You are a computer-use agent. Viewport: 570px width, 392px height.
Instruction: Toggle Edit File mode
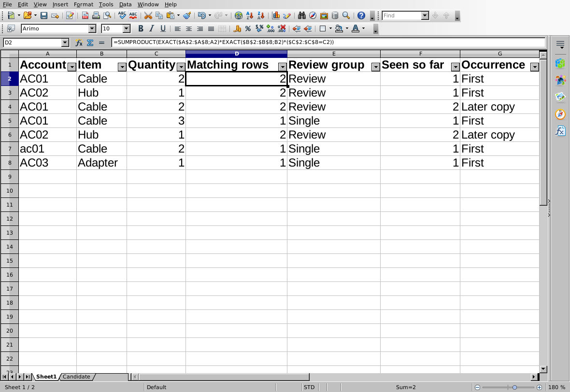tap(70, 15)
